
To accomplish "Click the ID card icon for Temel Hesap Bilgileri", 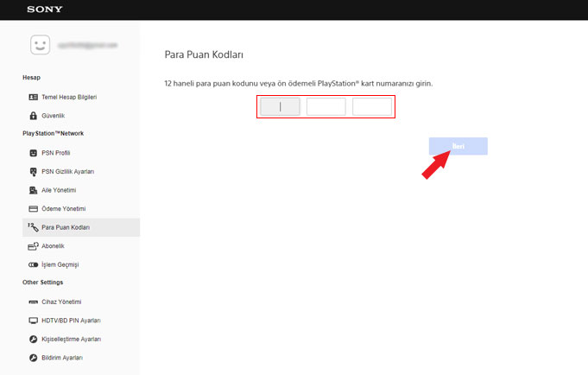I will [33, 97].
